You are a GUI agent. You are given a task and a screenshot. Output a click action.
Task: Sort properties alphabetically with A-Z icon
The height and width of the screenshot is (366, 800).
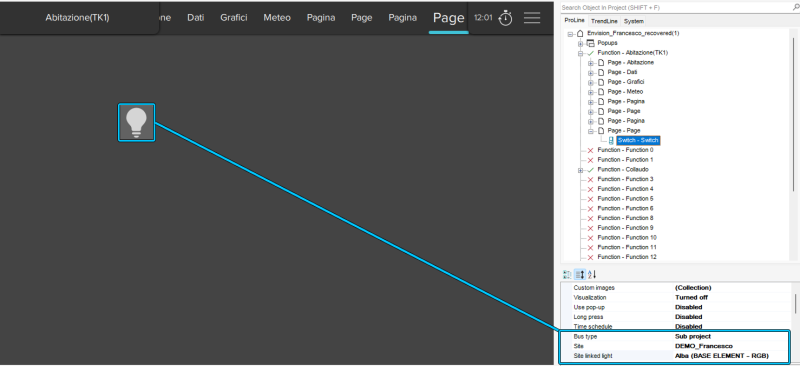592,275
